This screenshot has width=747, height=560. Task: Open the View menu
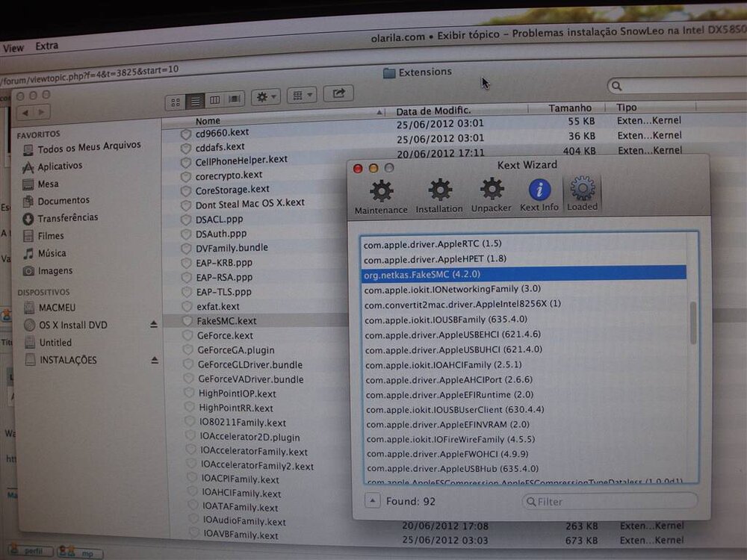click(x=13, y=48)
